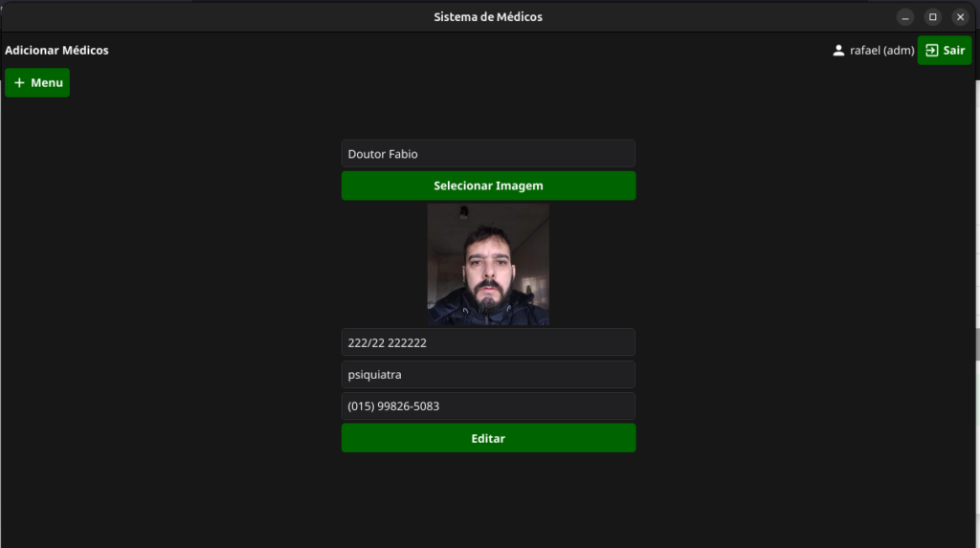Click the blank area below Editar button
Image resolution: width=980 pixels, height=548 pixels.
pos(488,497)
